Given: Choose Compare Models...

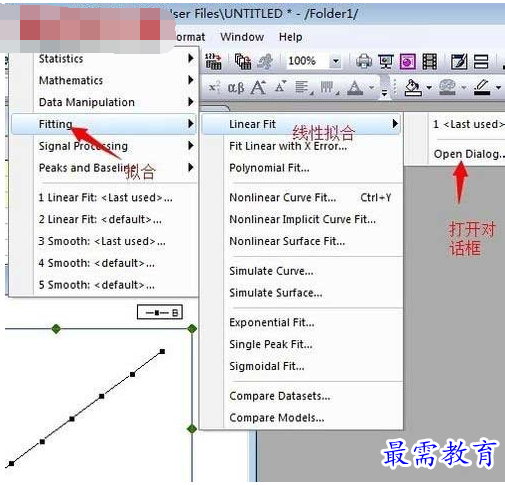Looking at the screenshot, I should 301,418.
